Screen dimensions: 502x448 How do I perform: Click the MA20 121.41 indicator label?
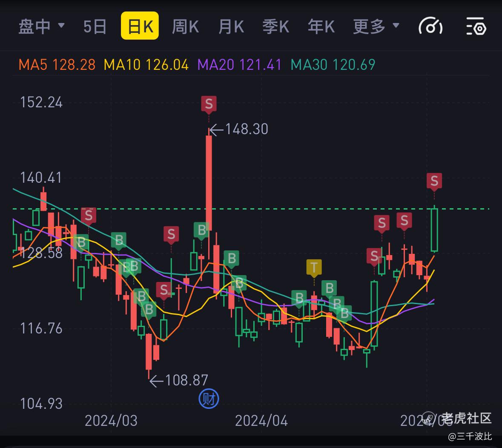[x=239, y=65]
